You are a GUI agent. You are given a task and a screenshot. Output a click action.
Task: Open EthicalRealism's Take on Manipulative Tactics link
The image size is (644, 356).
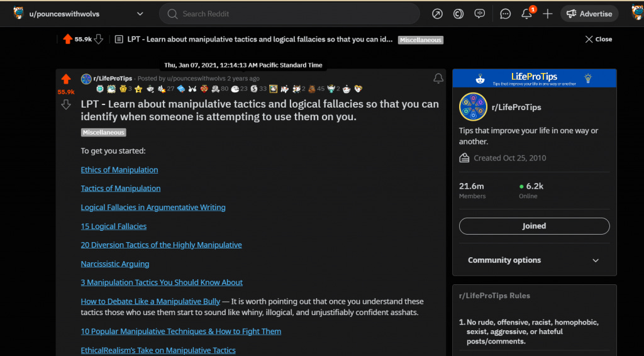tap(158, 350)
